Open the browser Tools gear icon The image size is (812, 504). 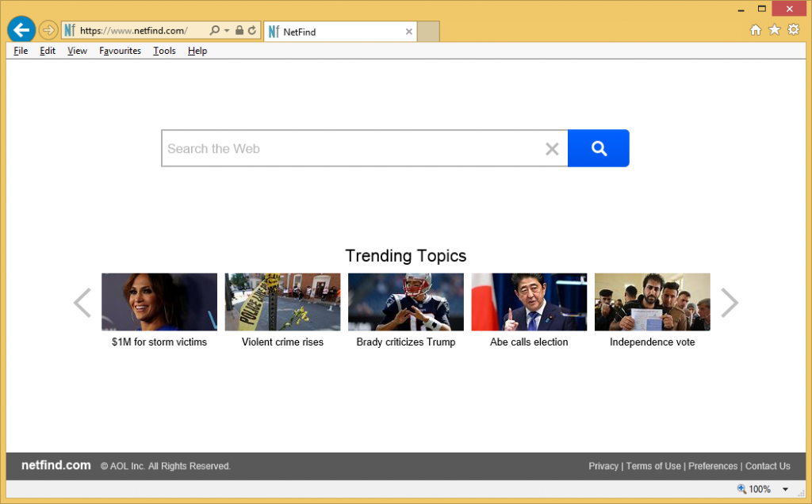pos(793,30)
